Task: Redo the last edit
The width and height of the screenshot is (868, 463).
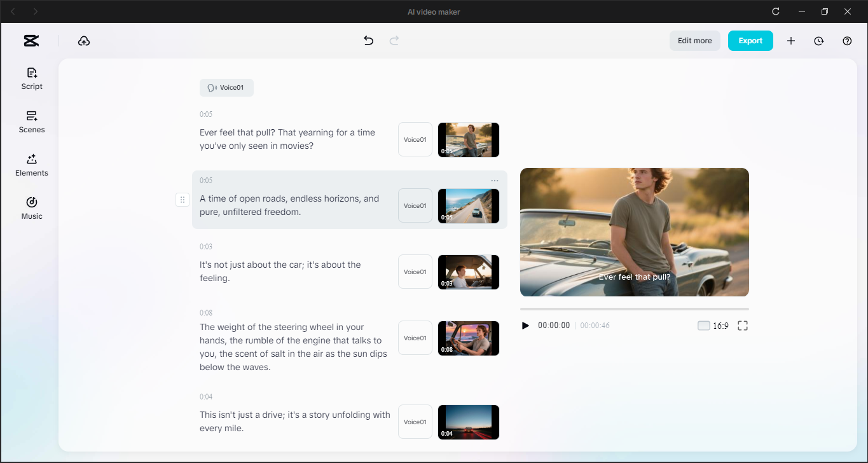Action: (394, 40)
